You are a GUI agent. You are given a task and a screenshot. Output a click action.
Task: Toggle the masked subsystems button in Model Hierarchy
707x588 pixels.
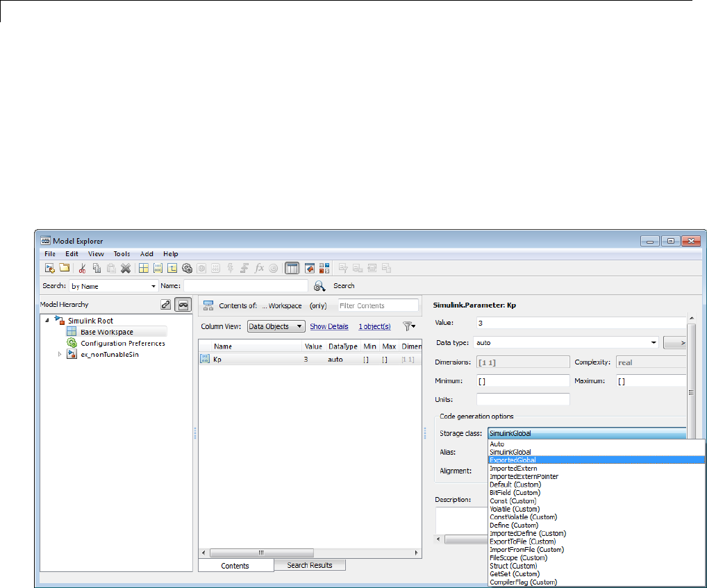tap(183, 304)
